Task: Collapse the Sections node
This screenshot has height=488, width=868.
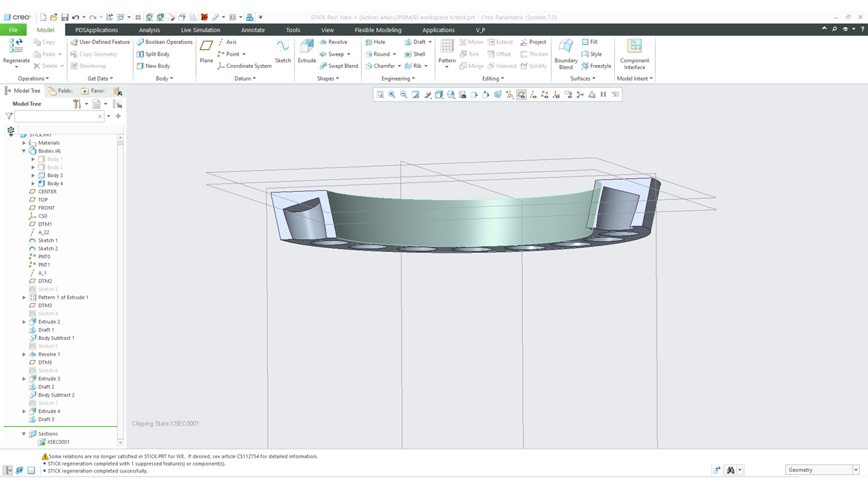Action: tap(24, 434)
